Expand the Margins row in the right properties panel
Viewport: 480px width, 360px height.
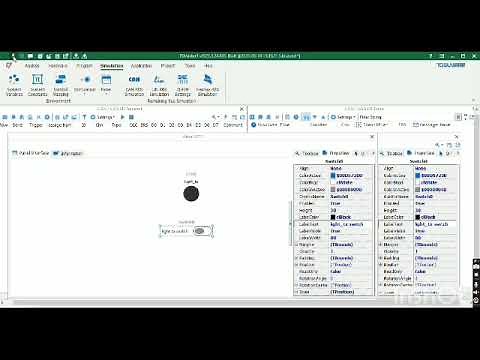point(381,245)
